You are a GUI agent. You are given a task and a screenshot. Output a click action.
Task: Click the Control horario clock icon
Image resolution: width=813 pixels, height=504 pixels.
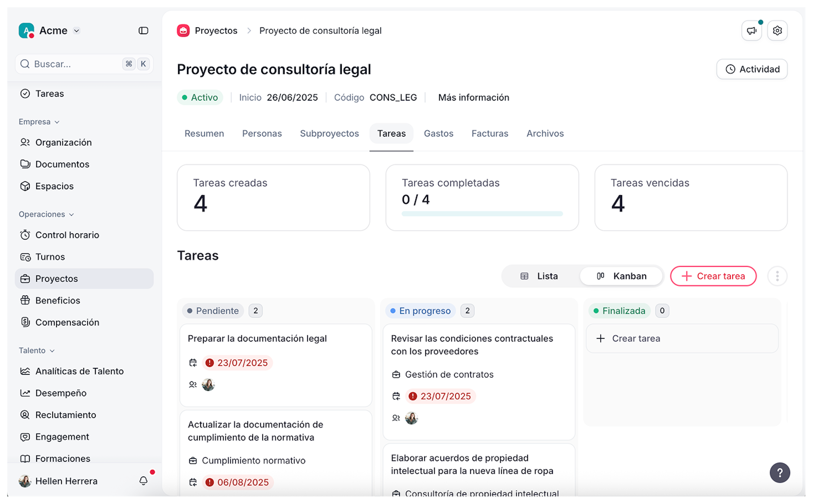(25, 235)
